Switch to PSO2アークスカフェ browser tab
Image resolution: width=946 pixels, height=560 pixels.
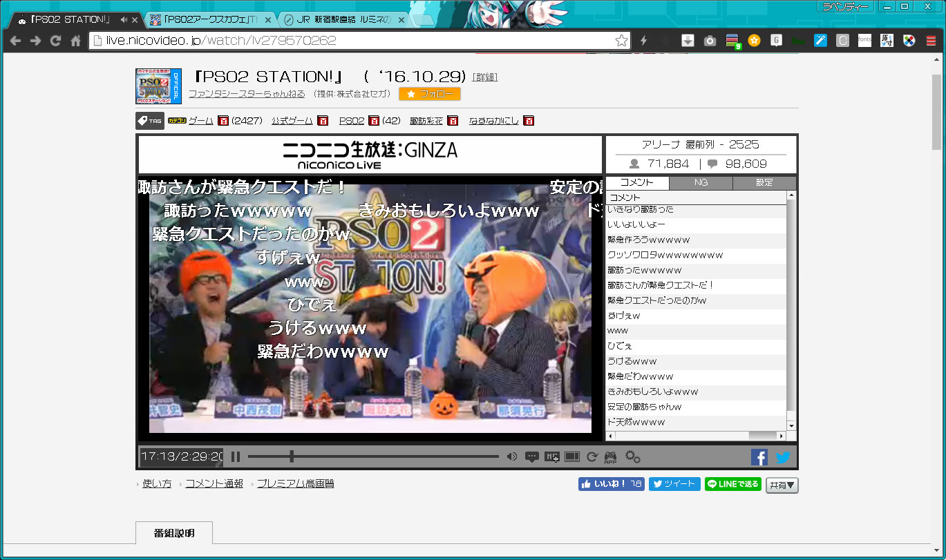pos(211,20)
